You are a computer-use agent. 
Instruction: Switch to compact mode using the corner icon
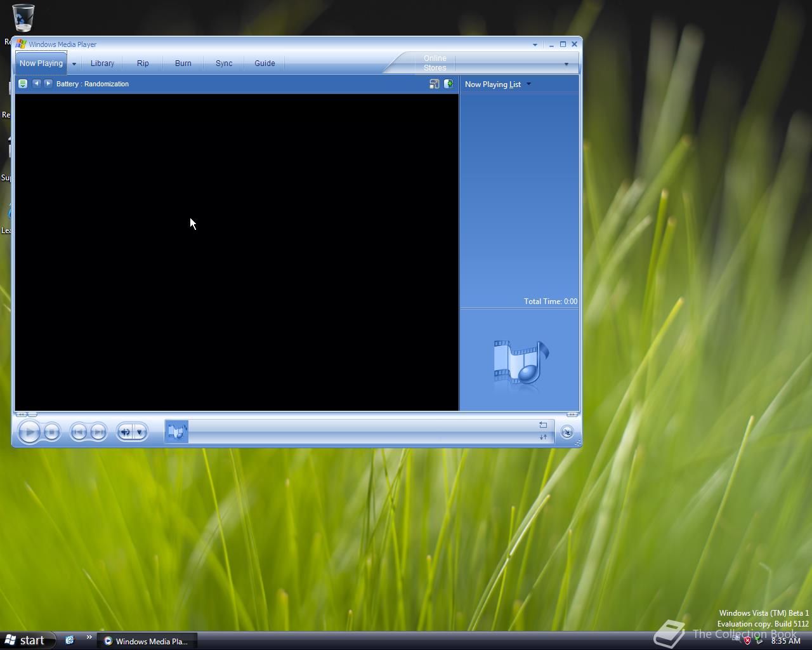(x=566, y=432)
